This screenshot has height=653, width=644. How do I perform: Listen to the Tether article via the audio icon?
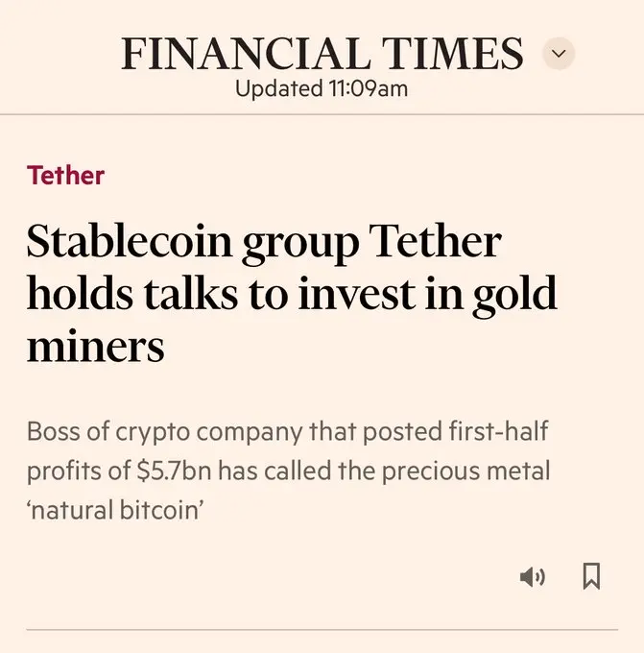533,577
